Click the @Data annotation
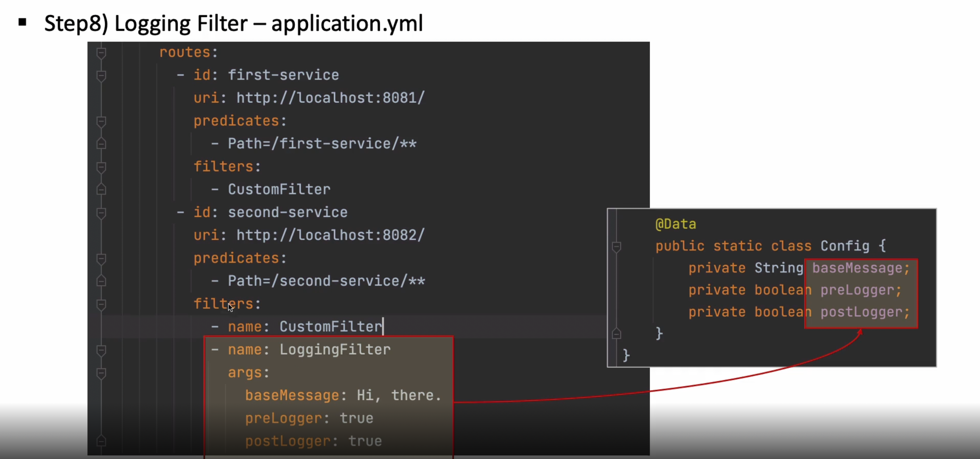 (676, 224)
